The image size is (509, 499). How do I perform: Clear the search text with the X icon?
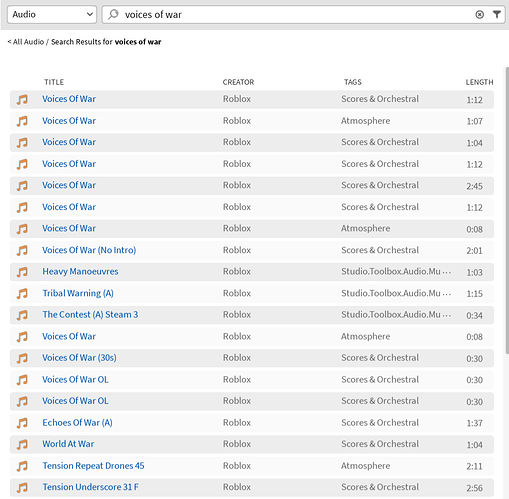(479, 14)
